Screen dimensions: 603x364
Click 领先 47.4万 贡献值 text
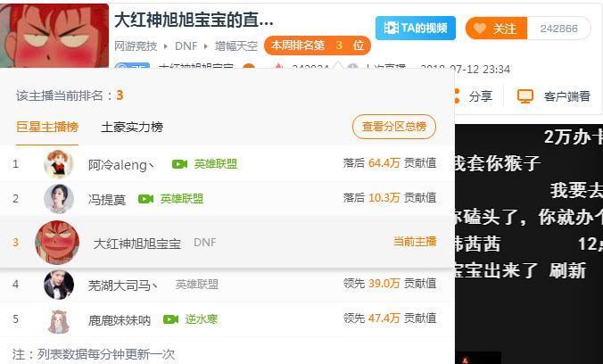(x=390, y=318)
